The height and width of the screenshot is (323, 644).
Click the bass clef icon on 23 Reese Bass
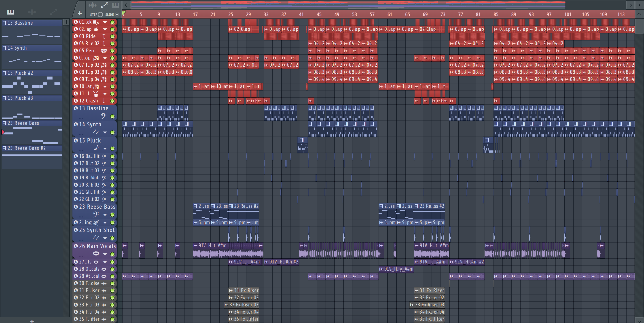(x=96, y=214)
